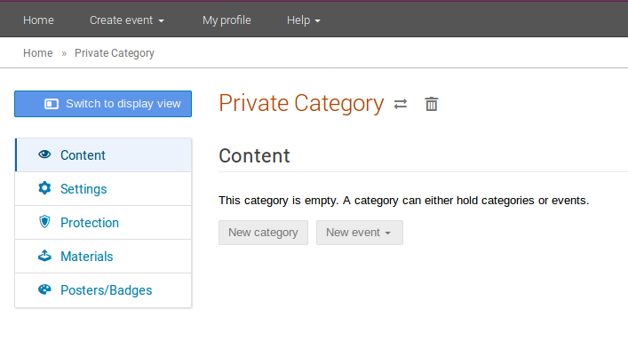Viewport: 628px width, 364px height.
Task: Open the Posters/Badges section
Action: coord(103,290)
